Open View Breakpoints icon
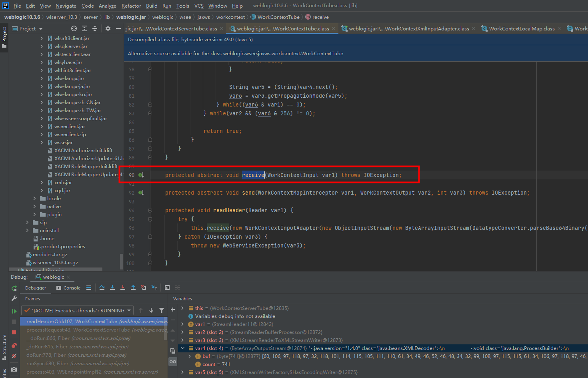The width and height of the screenshot is (588, 378). (x=14, y=345)
